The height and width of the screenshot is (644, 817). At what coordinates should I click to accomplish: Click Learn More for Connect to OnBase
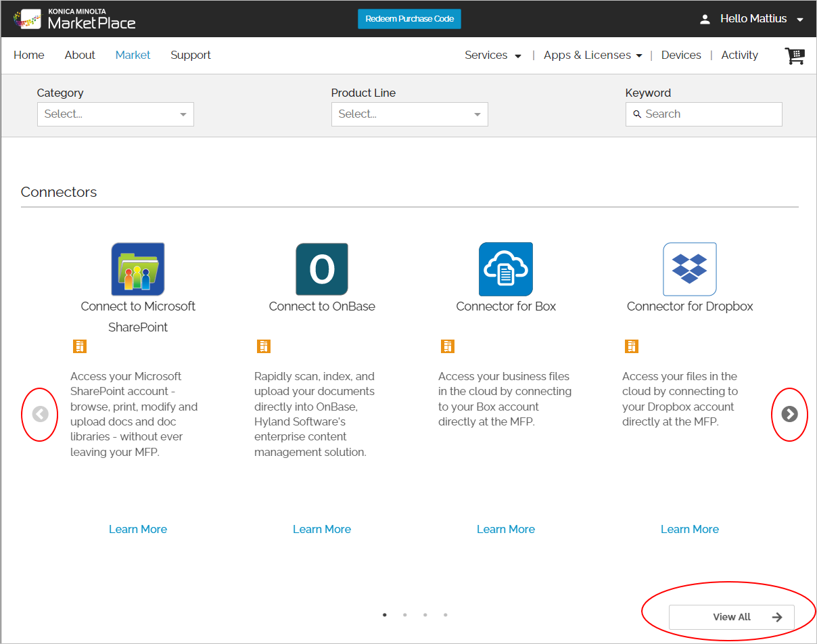pos(322,529)
